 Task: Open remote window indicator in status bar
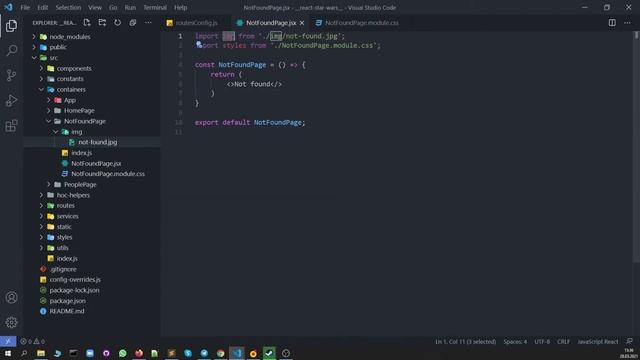click(x=8, y=341)
